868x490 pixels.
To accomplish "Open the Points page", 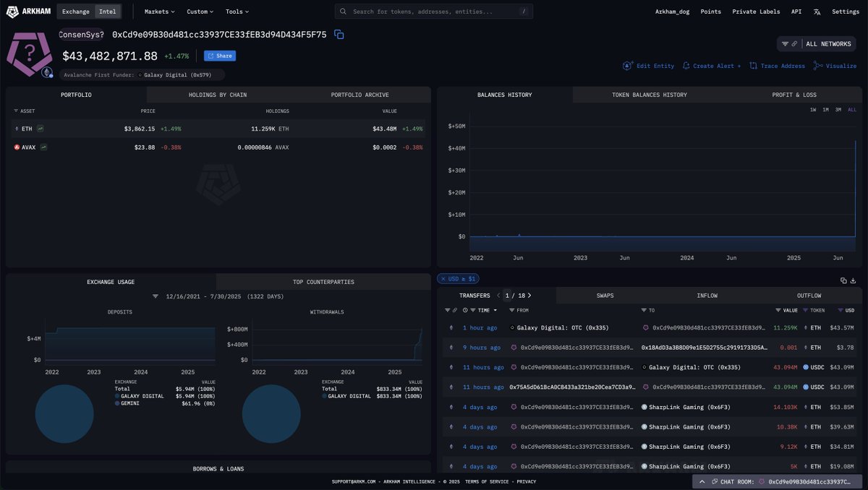I will [710, 12].
